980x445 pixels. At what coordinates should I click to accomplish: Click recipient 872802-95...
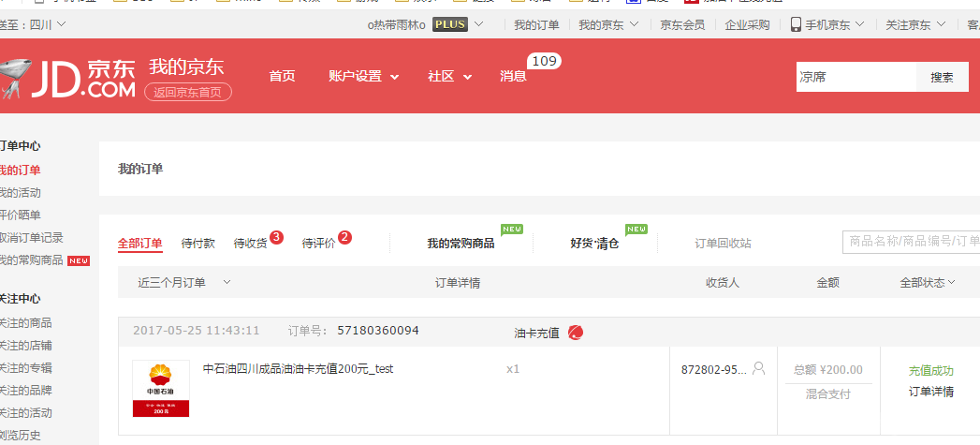point(714,369)
